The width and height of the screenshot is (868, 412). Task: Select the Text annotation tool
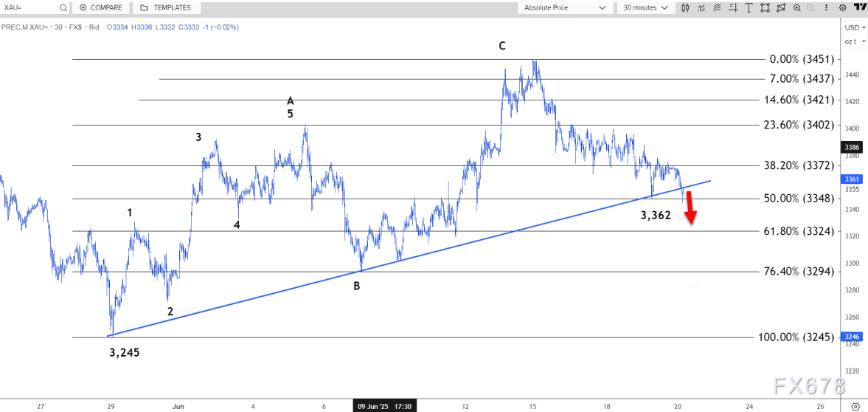tap(749, 7)
